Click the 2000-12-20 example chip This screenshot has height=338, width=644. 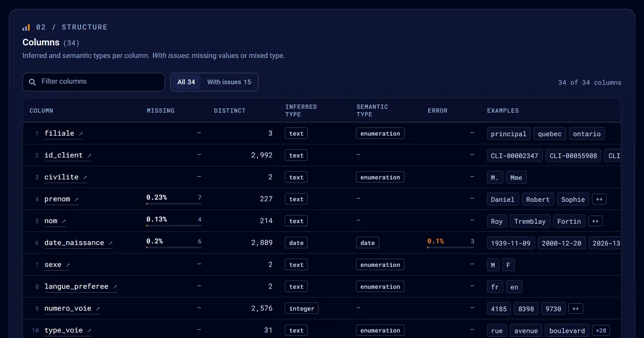[561, 243]
